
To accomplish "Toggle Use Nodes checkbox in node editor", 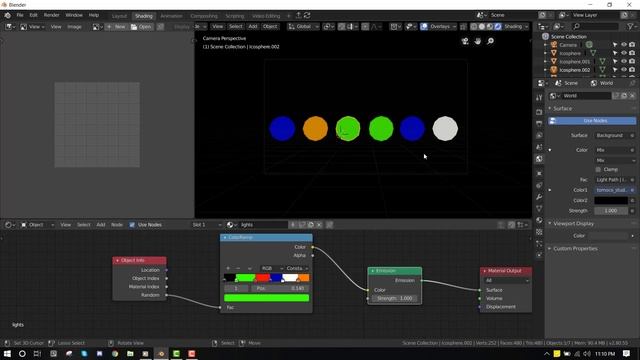I will pyautogui.click(x=132, y=225).
